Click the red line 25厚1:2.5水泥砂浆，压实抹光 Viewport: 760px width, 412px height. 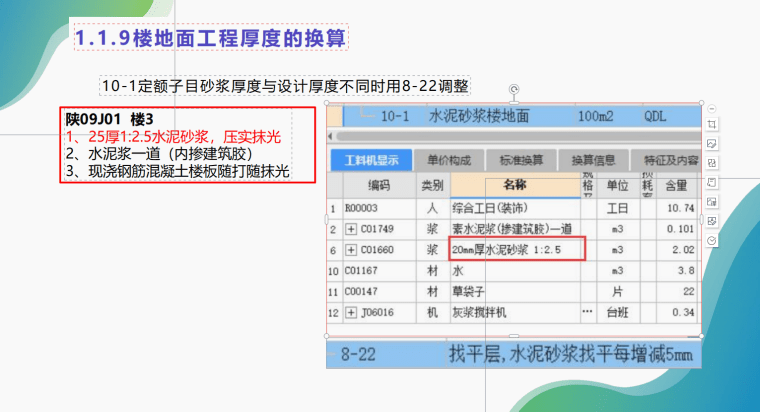(x=173, y=137)
